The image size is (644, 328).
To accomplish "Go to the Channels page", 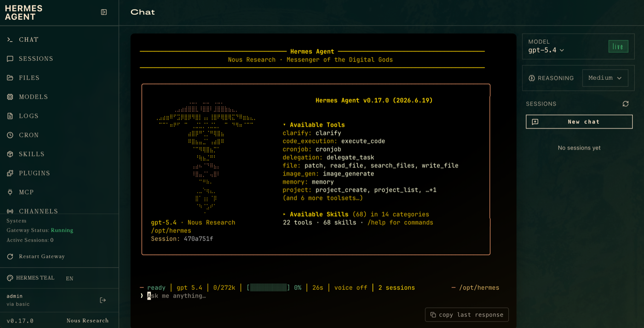I will coord(59,210).
